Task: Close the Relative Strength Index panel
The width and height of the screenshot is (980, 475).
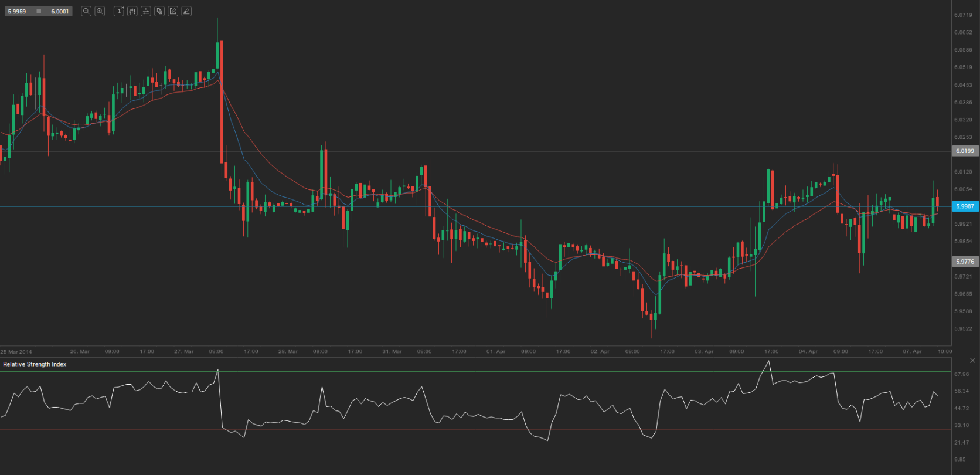Action: pos(972,361)
